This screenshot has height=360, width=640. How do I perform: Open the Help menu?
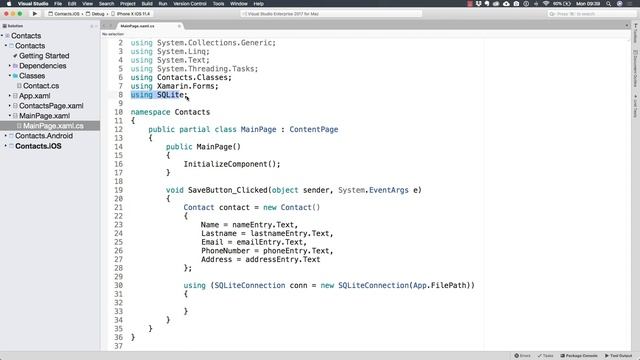click(x=258, y=4)
